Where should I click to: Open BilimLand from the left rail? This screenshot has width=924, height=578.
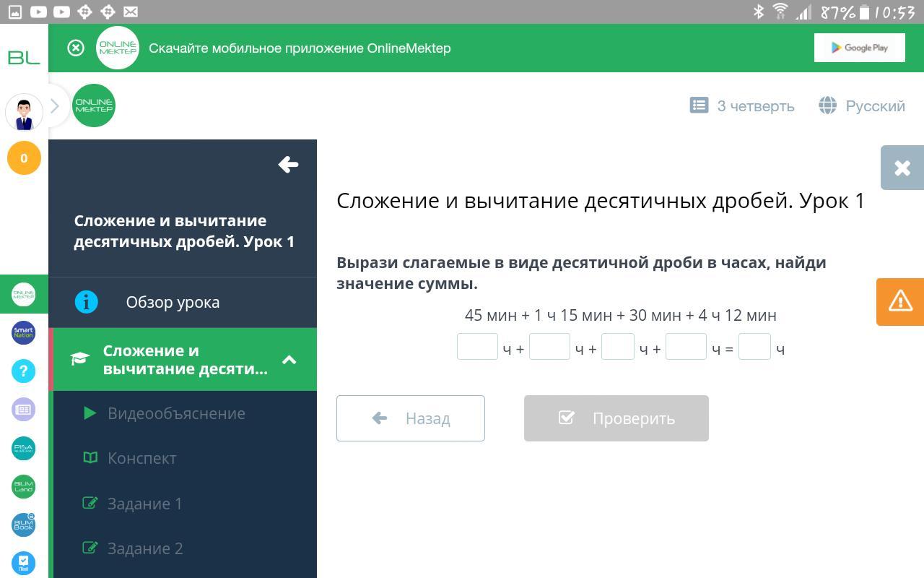24,486
